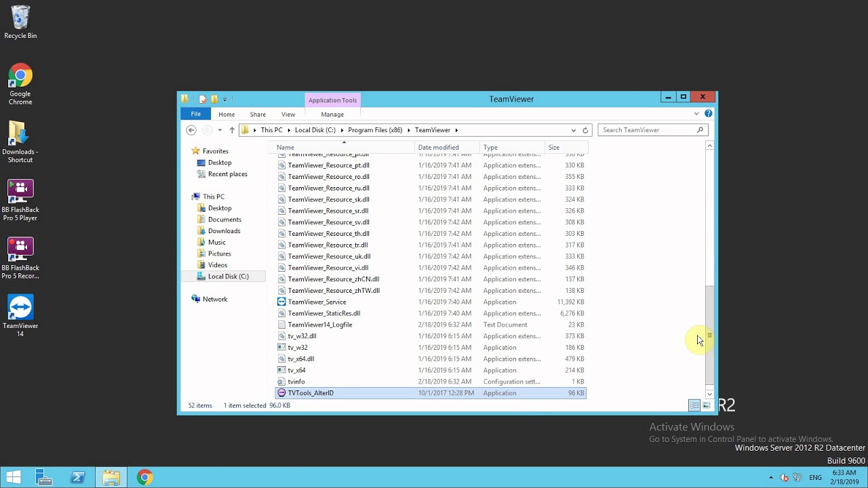Launch PowerShell from the taskbar
This screenshot has width=868, height=488.
(x=77, y=477)
